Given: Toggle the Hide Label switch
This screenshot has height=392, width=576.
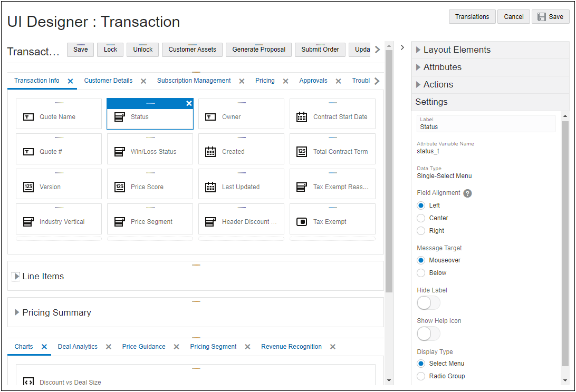Looking at the screenshot, I should tap(428, 303).
